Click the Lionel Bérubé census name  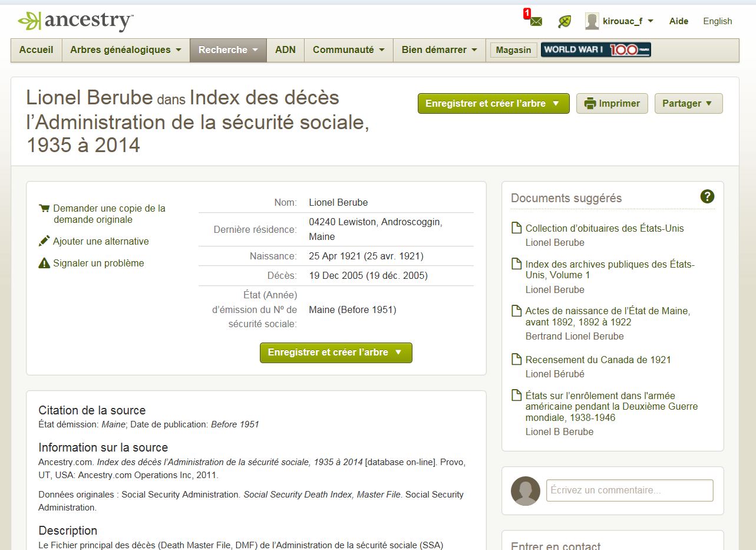coord(555,374)
